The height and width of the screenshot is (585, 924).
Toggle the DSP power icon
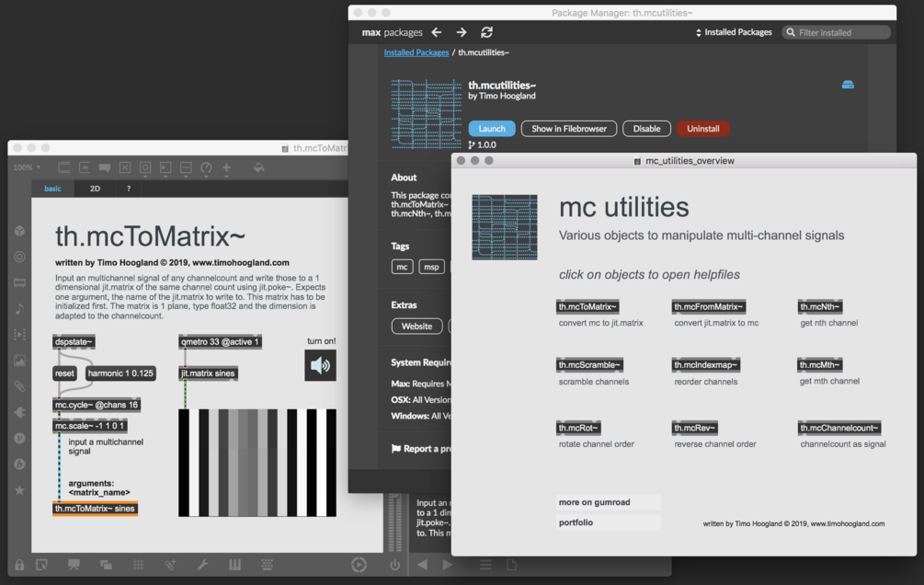(x=394, y=565)
